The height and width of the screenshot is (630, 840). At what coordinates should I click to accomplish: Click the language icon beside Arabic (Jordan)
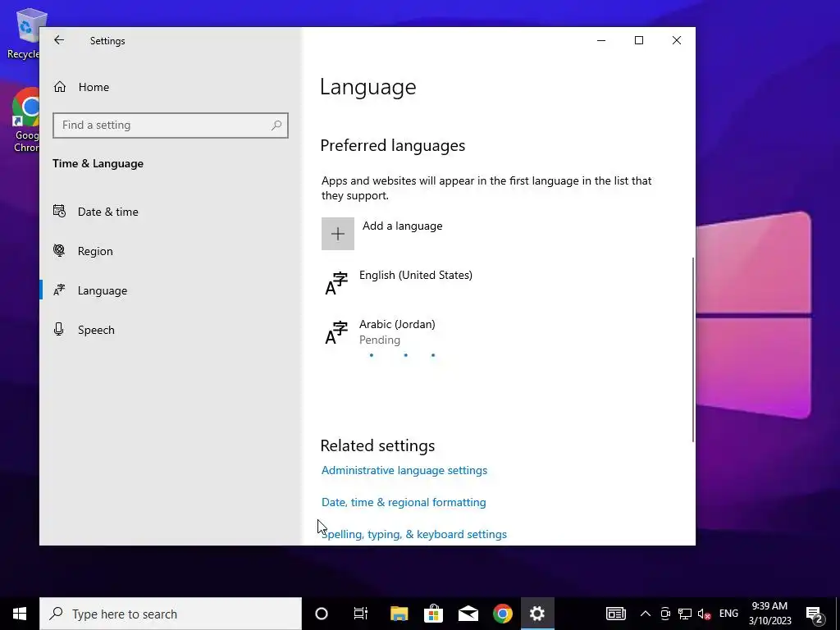pyautogui.click(x=336, y=333)
